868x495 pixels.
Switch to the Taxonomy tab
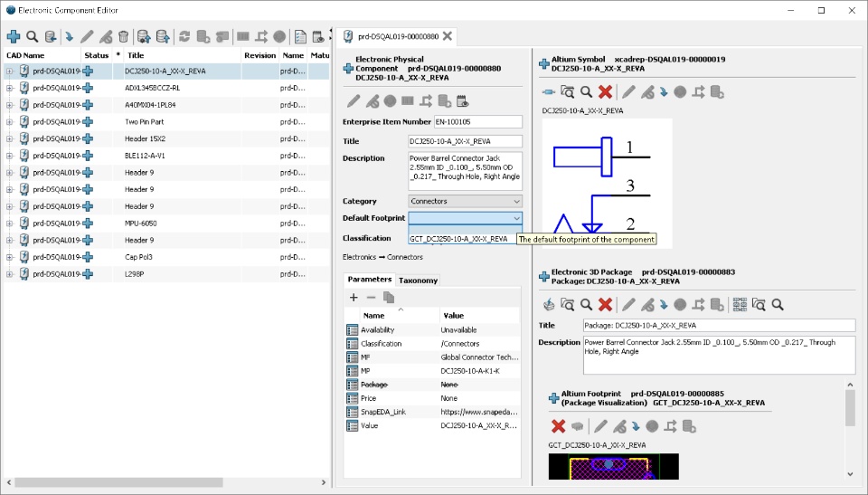tap(418, 281)
